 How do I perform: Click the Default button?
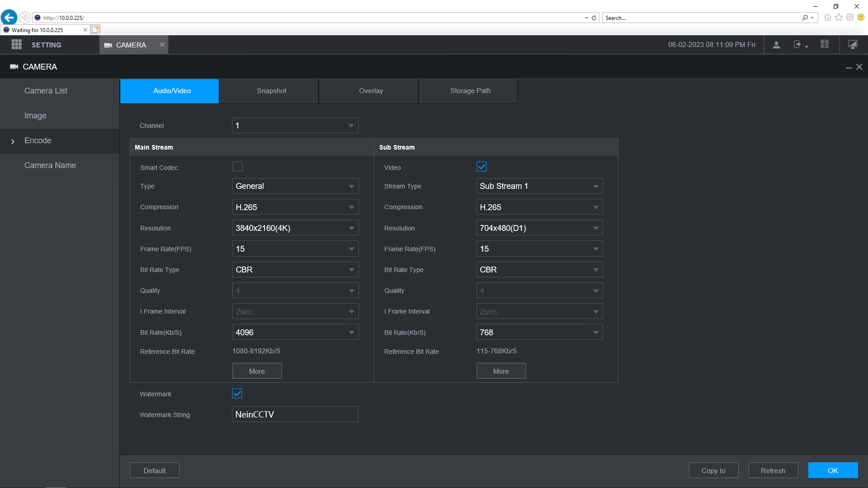tap(155, 470)
